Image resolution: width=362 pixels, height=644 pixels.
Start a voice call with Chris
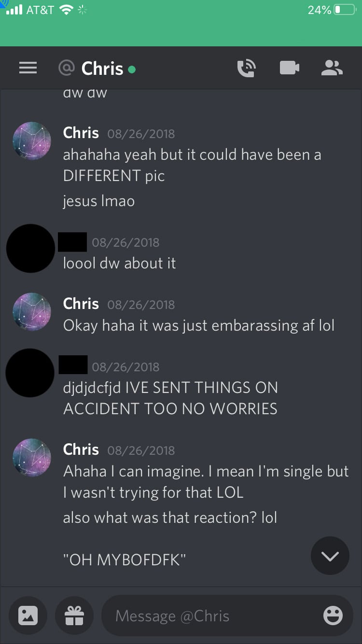[247, 68]
